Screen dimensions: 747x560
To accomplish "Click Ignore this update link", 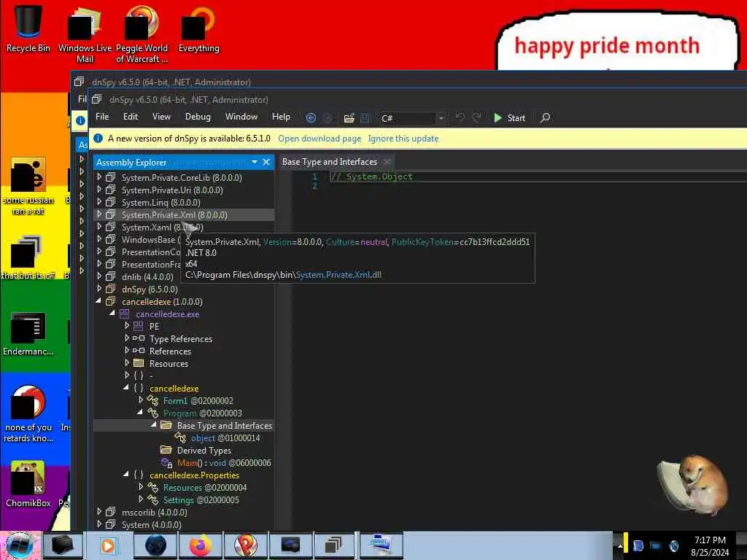I will pyautogui.click(x=403, y=139).
